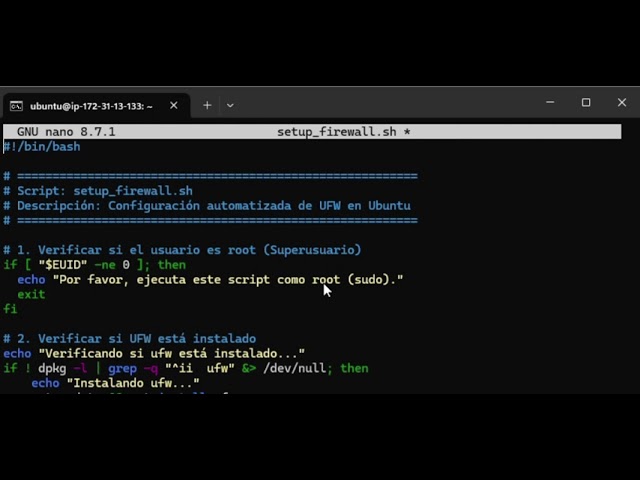Click the 'Verificando si ufw está instalado...' echo line
This screenshot has width=640, height=480.
tap(154, 353)
